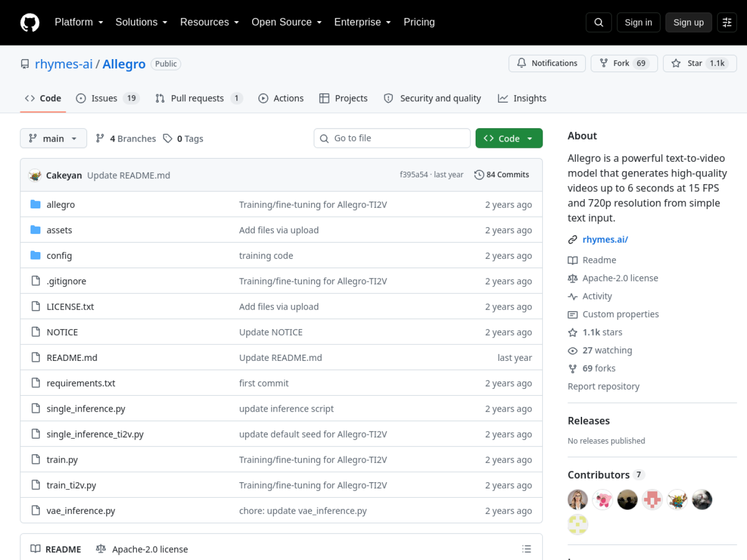Image resolution: width=747 pixels, height=560 pixels.
Task: Fork the Allegro repository
Action: (624, 63)
